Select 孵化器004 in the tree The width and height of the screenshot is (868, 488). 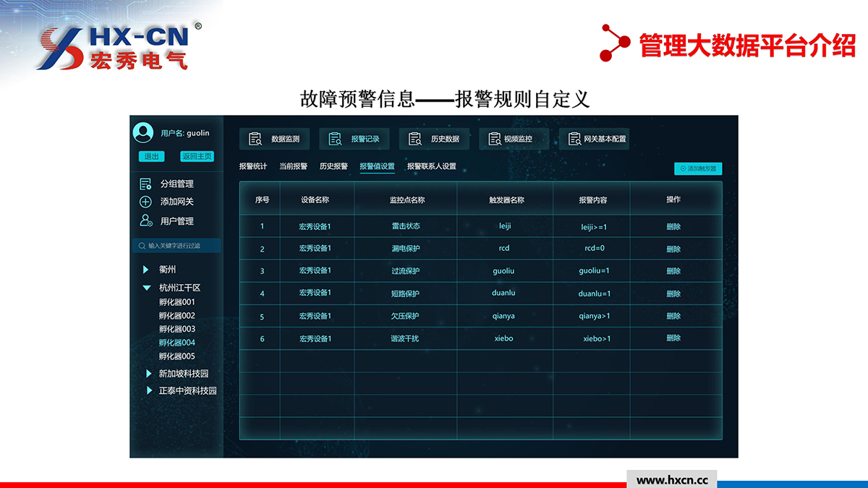pos(177,343)
